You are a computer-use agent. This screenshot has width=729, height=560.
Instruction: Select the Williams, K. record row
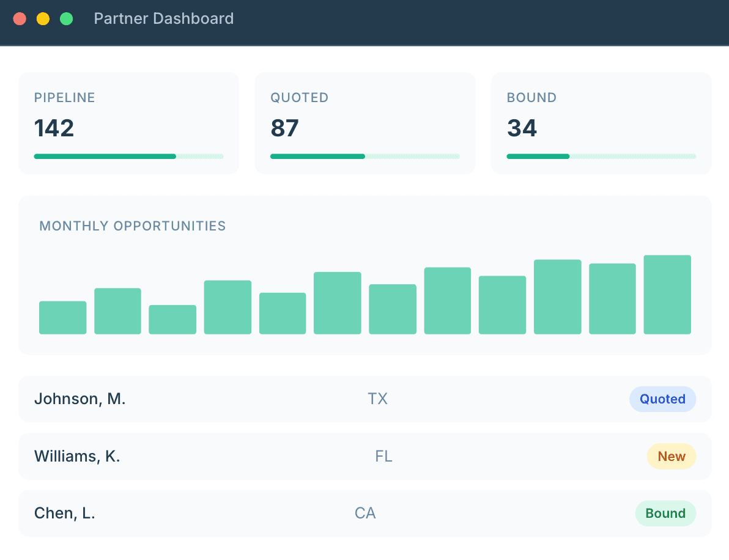pyautogui.click(x=364, y=456)
